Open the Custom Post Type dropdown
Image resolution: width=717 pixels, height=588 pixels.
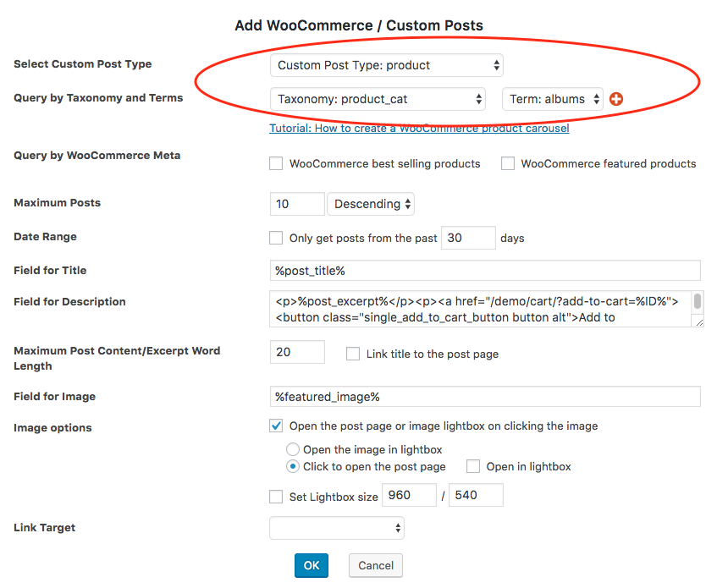click(x=387, y=65)
